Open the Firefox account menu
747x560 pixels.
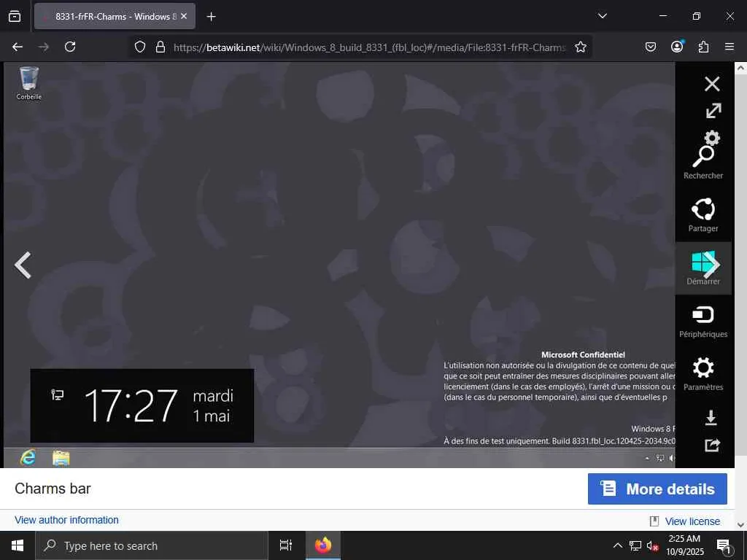coord(677,47)
